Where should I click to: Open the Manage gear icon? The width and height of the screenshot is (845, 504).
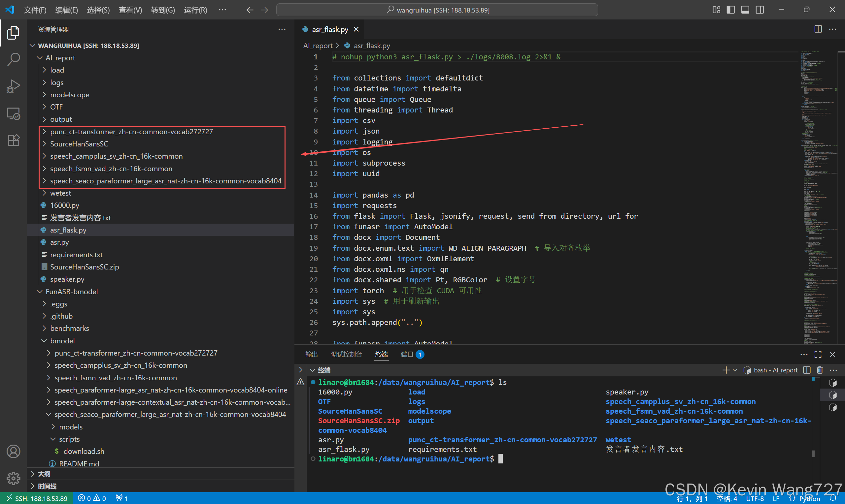click(x=13, y=478)
